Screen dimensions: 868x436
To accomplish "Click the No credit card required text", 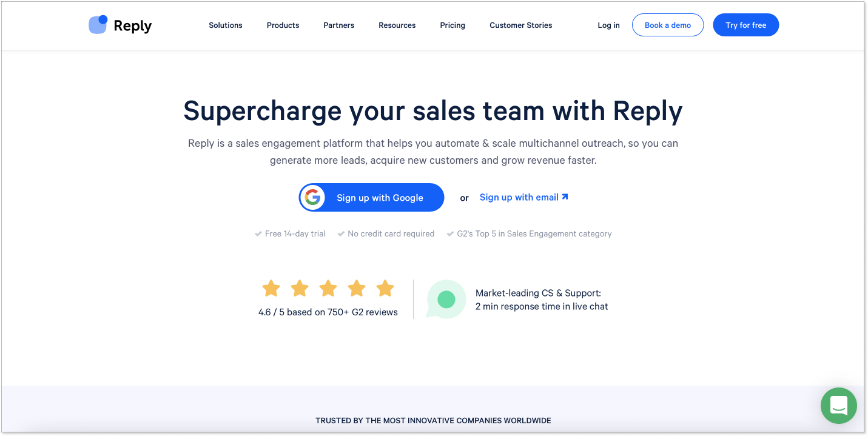I will pos(391,233).
